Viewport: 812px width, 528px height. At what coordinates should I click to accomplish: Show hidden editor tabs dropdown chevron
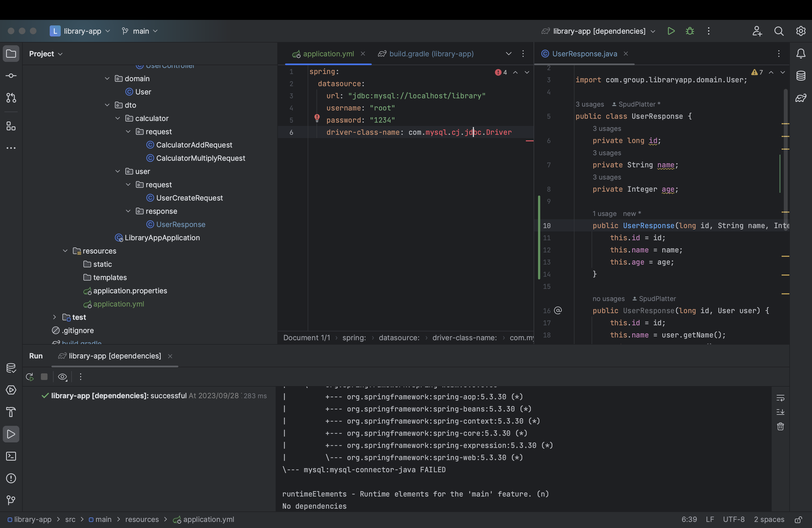[x=508, y=54]
